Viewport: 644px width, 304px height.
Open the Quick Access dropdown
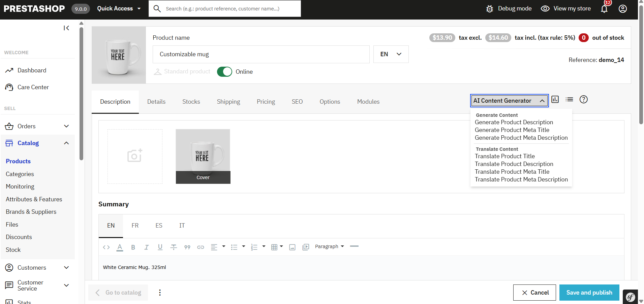(x=119, y=8)
